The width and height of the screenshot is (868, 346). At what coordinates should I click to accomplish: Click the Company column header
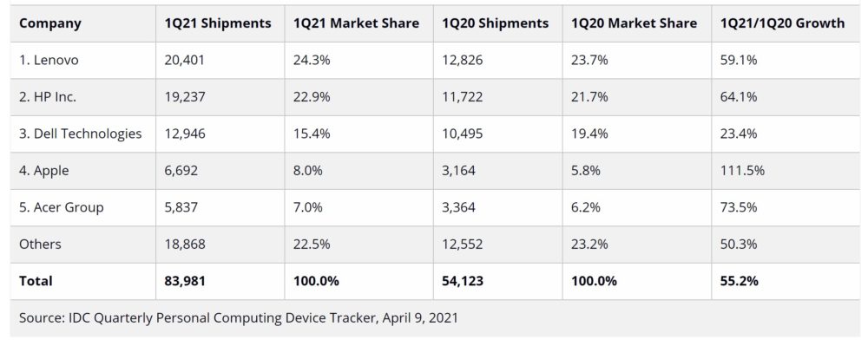pos(50,23)
